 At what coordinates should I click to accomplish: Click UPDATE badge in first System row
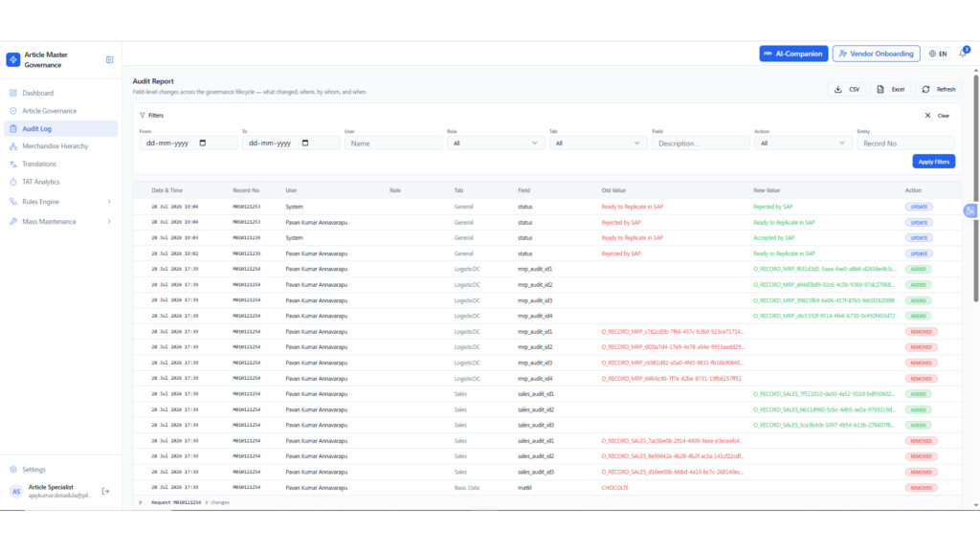pyautogui.click(x=919, y=207)
